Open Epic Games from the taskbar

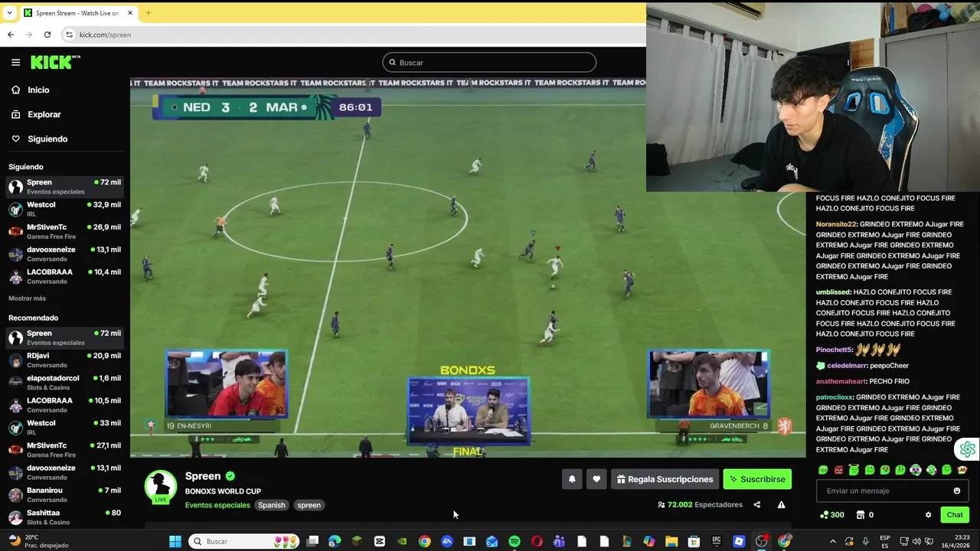(x=716, y=541)
